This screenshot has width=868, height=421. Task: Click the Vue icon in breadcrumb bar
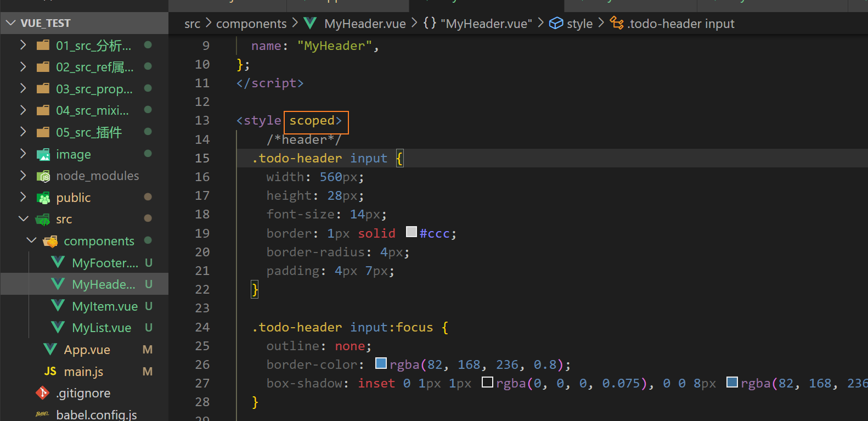coord(310,23)
